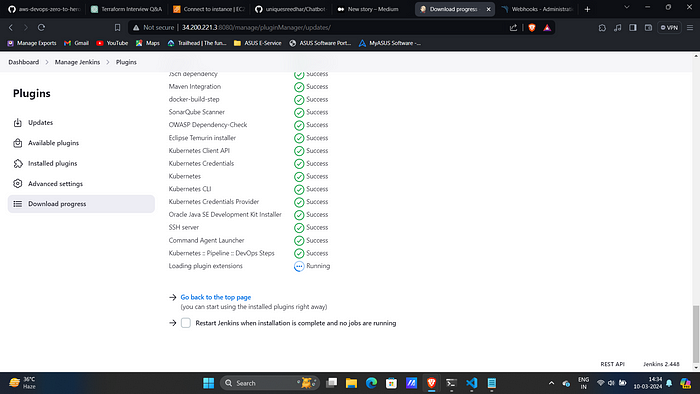Reload the current page
This screenshot has width=700, height=394.
pyautogui.click(x=41, y=28)
